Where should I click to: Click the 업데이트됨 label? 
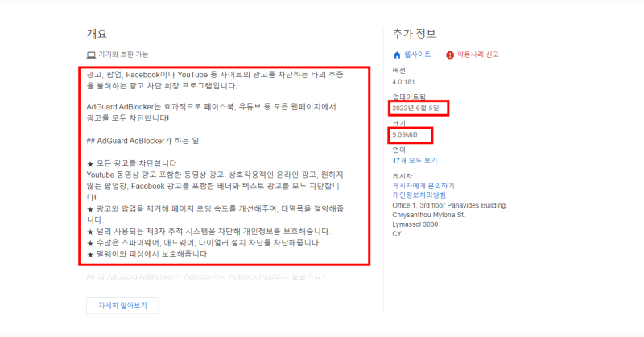[x=409, y=97]
